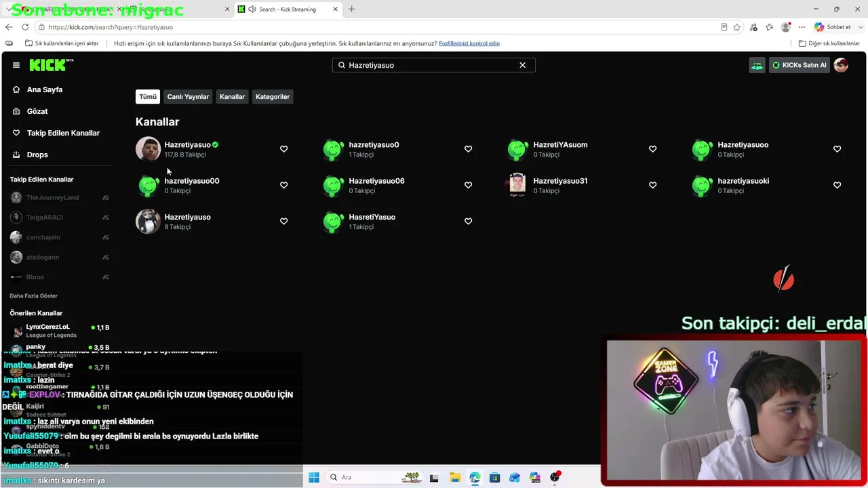The width and height of the screenshot is (868, 488).
Task: Open Outlook from the taskbar
Action: (x=515, y=477)
